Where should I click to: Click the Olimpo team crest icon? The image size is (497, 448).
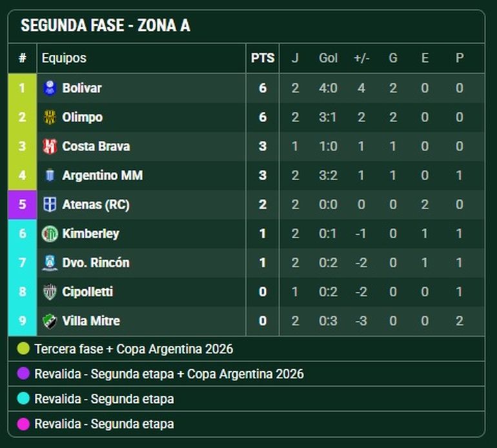pyautogui.click(x=50, y=117)
